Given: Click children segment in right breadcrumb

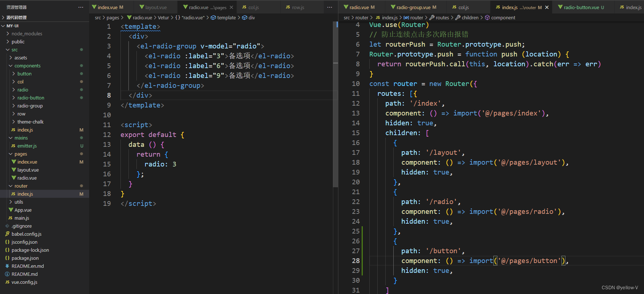Looking at the screenshot, I should [470, 17].
